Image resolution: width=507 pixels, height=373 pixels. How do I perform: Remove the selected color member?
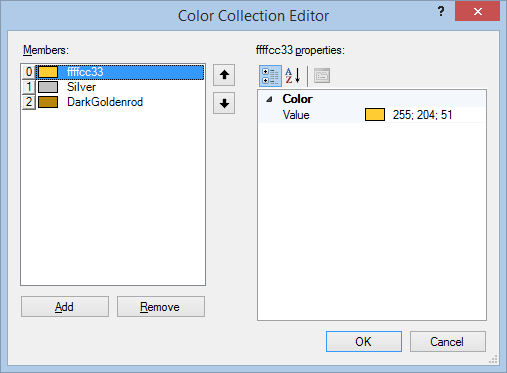click(161, 307)
